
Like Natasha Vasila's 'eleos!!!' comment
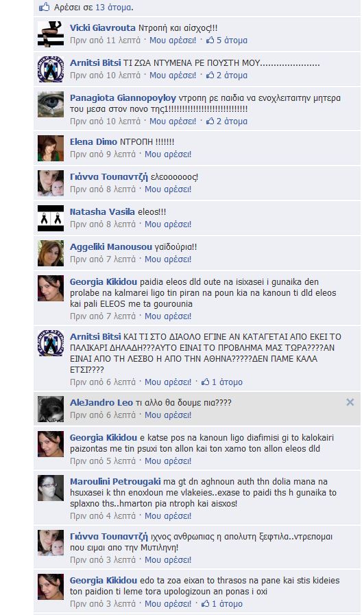click(168, 224)
